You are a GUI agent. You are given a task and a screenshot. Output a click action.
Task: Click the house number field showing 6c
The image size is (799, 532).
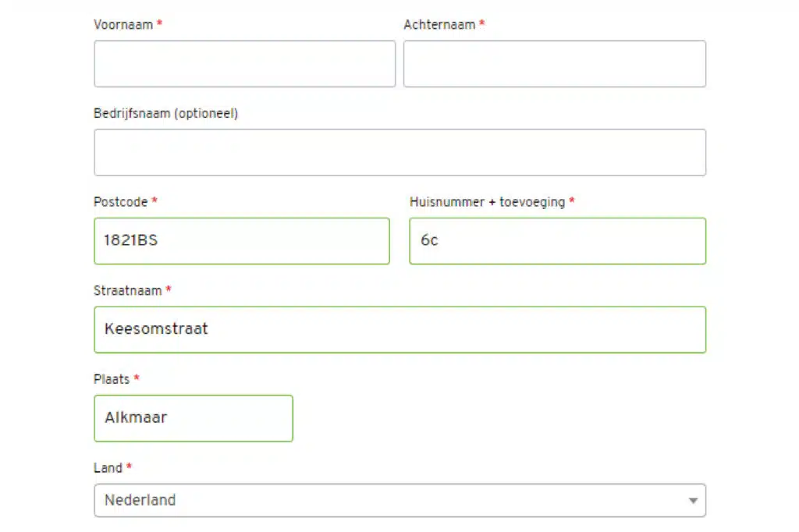tap(557, 241)
